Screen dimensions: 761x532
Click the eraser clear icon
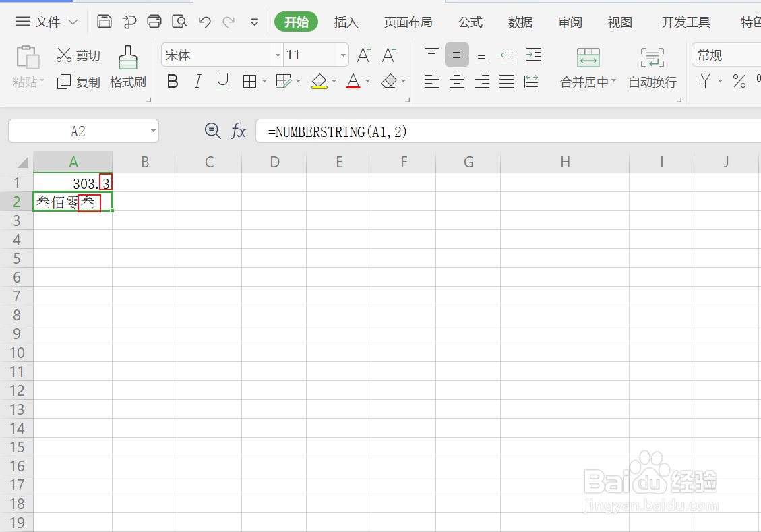tap(389, 81)
